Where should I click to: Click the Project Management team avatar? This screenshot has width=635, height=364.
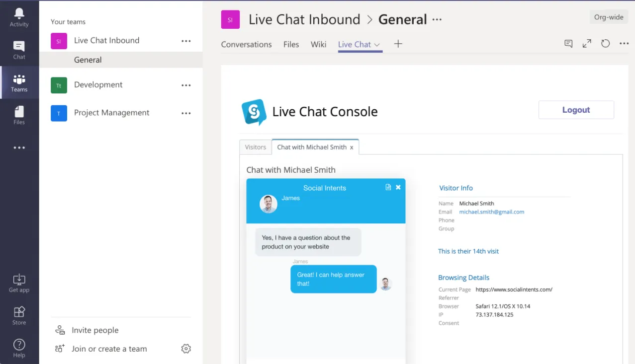click(59, 113)
